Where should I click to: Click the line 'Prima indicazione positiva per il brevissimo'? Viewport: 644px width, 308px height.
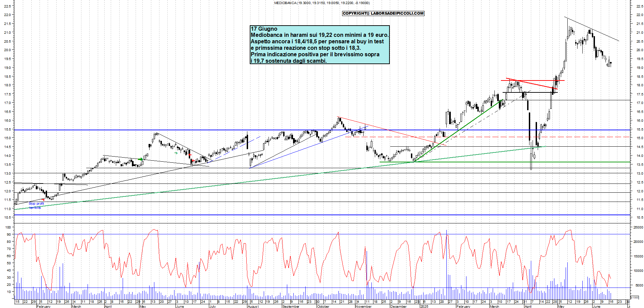click(x=315, y=54)
